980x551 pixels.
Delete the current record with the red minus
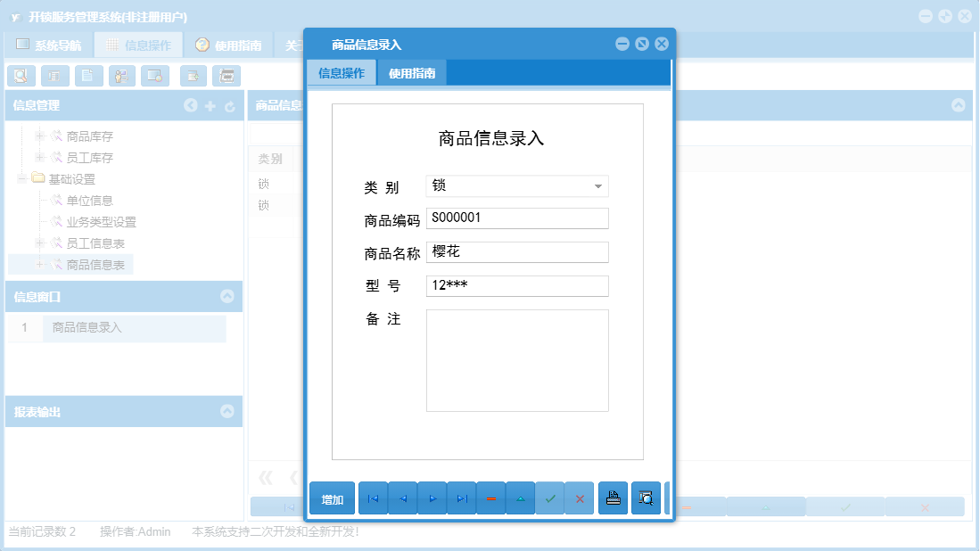coord(490,498)
